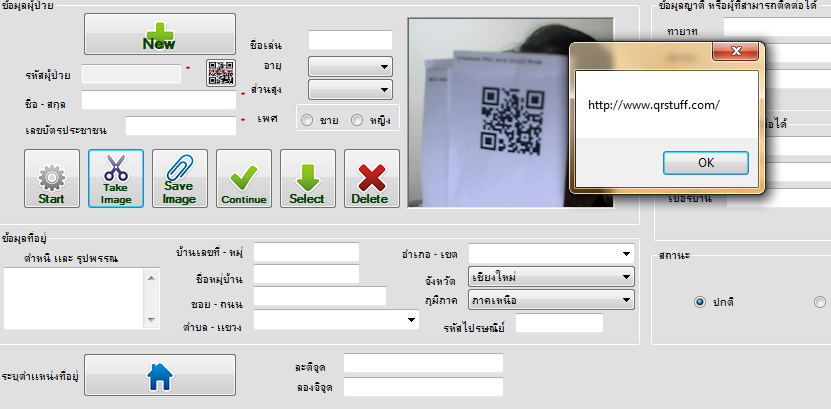831x409 pixels.
Task: Click the รหัสผู้ป่วย input field
Action: click(x=131, y=74)
